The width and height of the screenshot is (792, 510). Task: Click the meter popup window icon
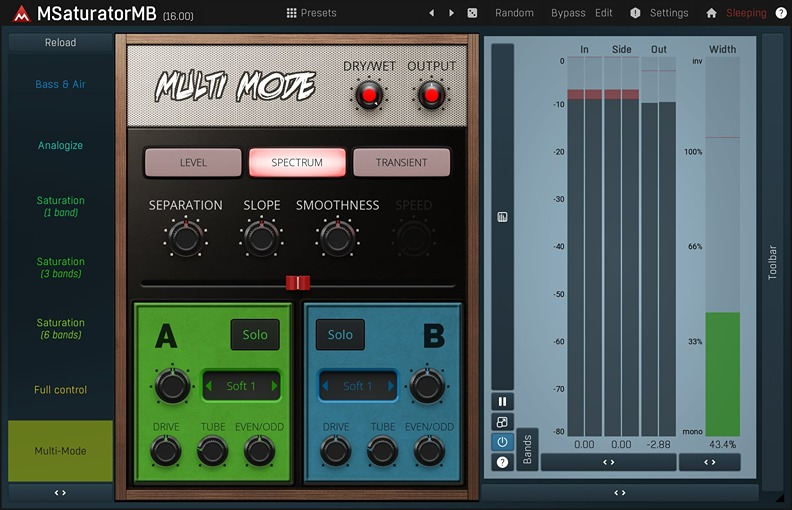[502, 421]
